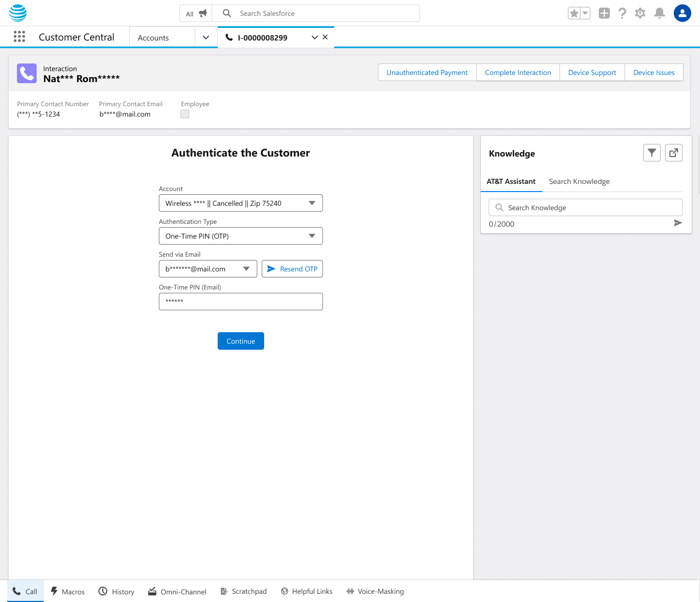The width and height of the screenshot is (700, 602).
Task: Open the Authentication Type dropdown
Action: click(x=241, y=236)
